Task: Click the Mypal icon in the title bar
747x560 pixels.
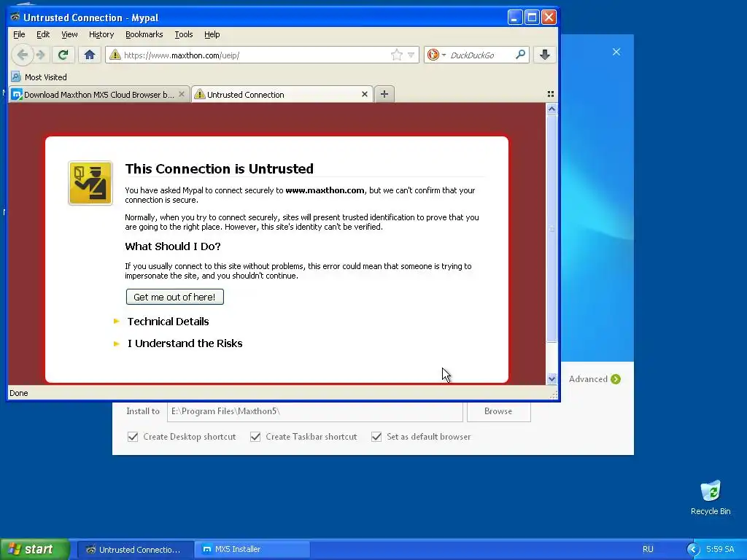Action: (x=15, y=17)
